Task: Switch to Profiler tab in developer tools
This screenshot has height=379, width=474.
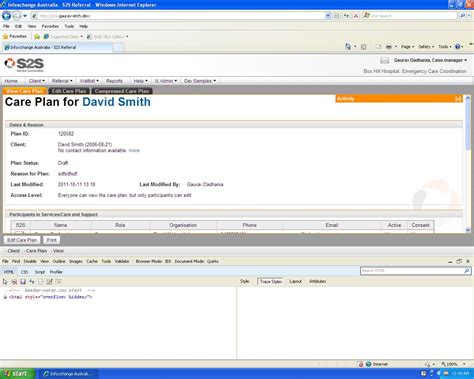Action: (x=56, y=272)
